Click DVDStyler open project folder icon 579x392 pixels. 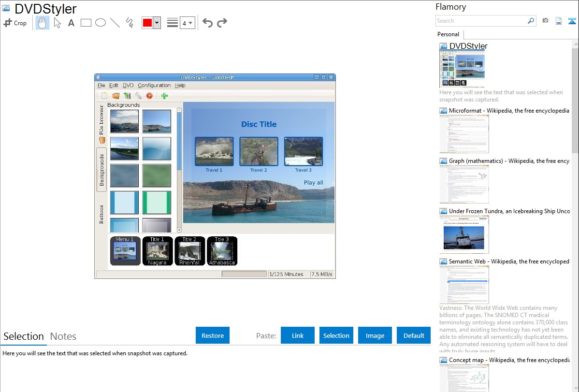pyautogui.click(x=116, y=96)
